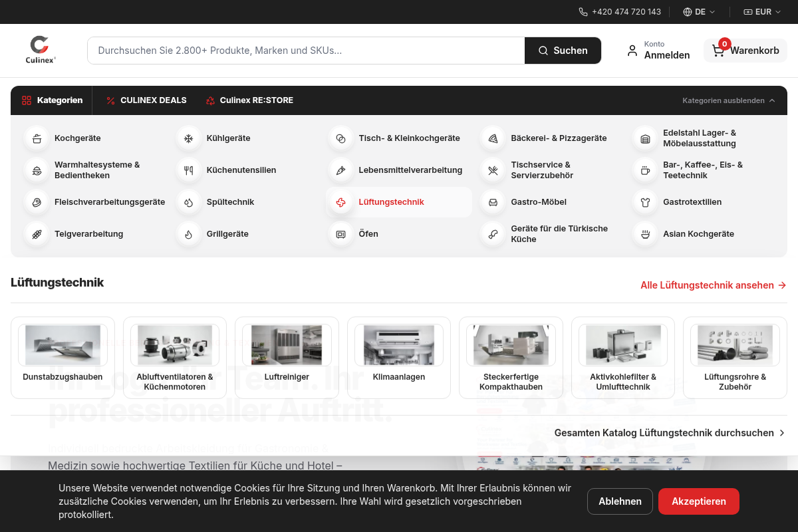This screenshot has height=532, width=798.
Task: Click the Kühlgeräte snowflake icon
Action: pyautogui.click(x=189, y=138)
